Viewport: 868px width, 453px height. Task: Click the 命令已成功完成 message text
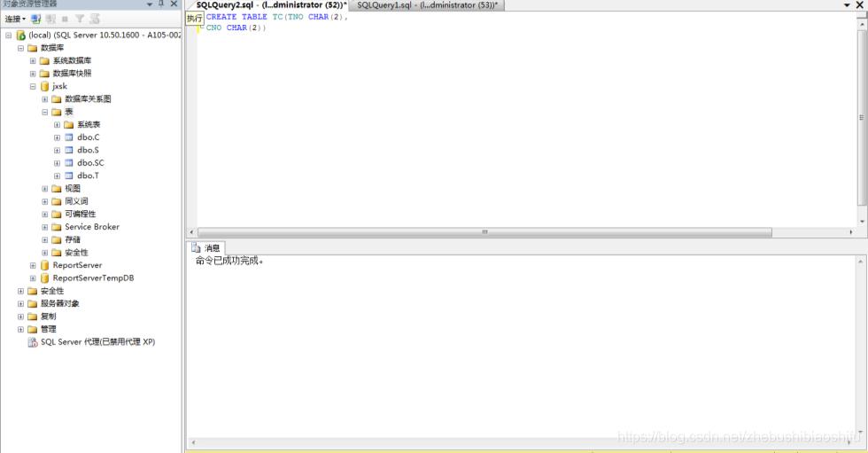coord(229,261)
